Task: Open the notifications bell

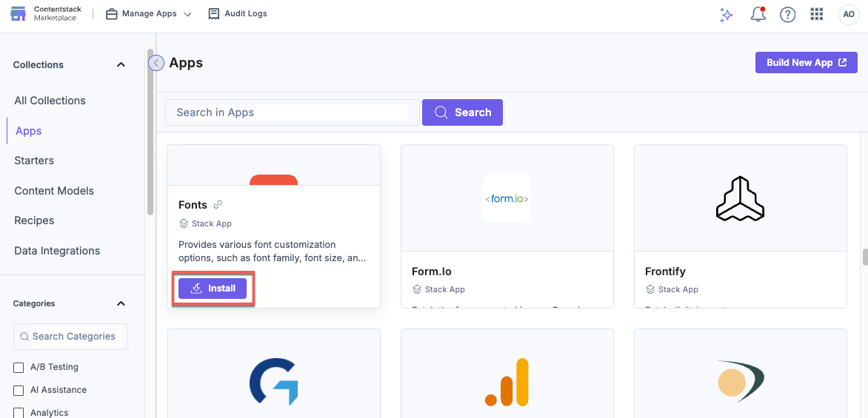Action: [758, 15]
